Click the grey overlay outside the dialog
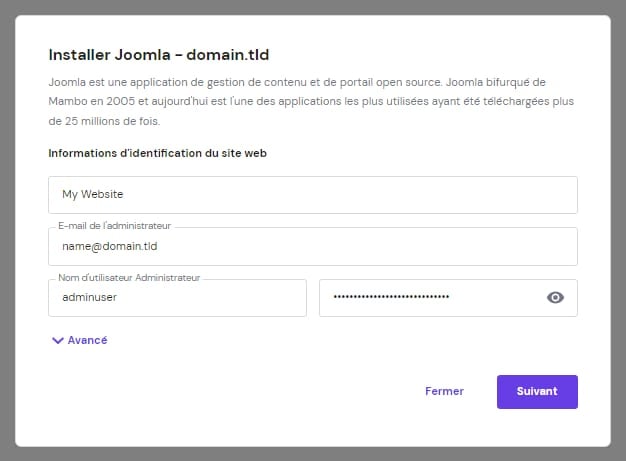 point(7,230)
